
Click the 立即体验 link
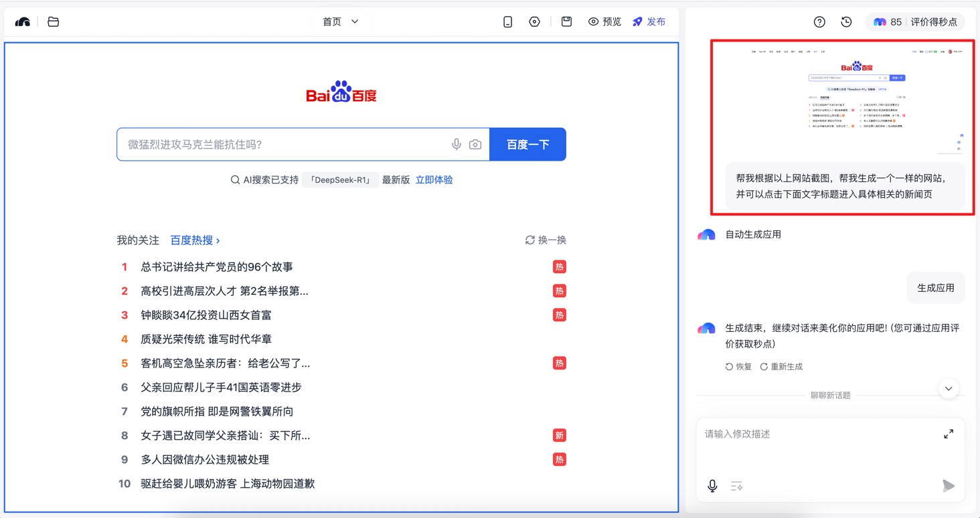tap(434, 180)
